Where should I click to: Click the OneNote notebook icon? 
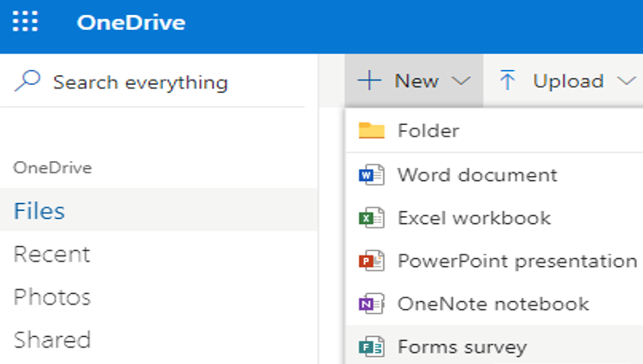click(x=371, y=304)
